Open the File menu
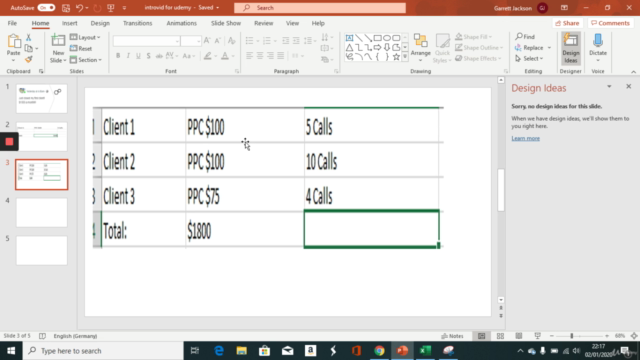Viewport: 640px width, 360px height. click(12, 23)
